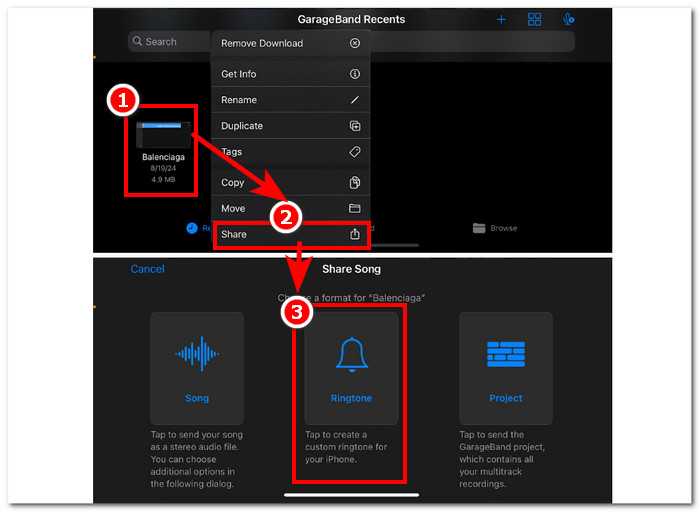Tap the Balenciaga file name
Viewport: 700px width, 512px height.
[163, 157]
